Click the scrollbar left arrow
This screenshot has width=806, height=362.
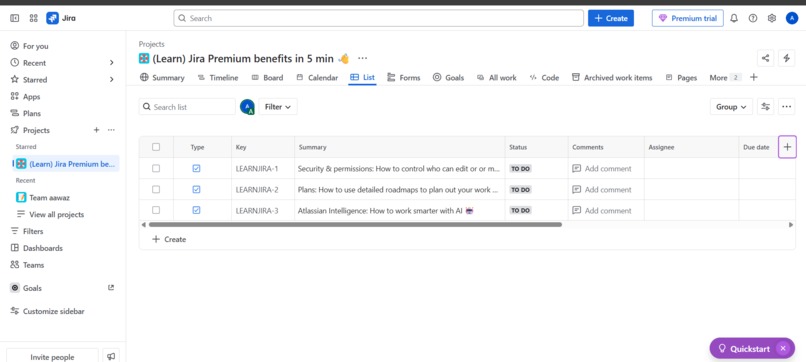coord(143,225)
